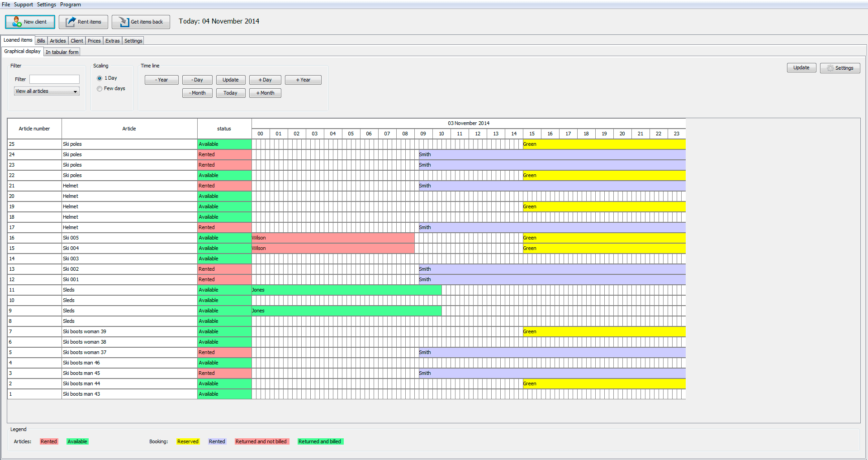Click the Get items back icon
Viewport: 868px width, 460px height.
point(123,22)
